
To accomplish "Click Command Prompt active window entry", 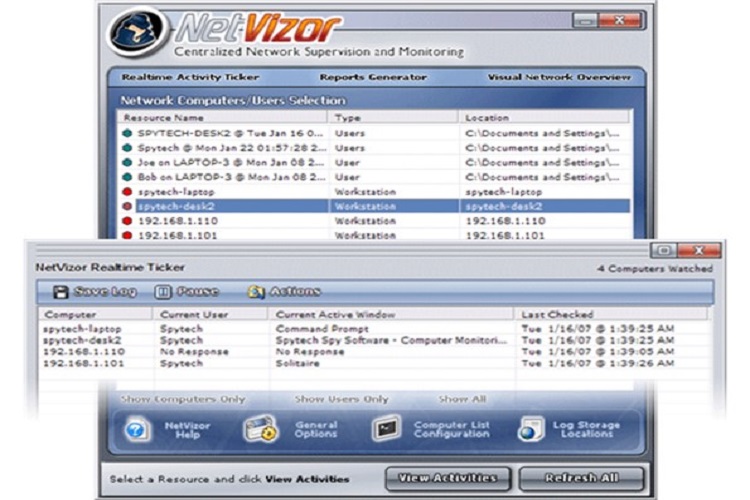I will 322,329.
